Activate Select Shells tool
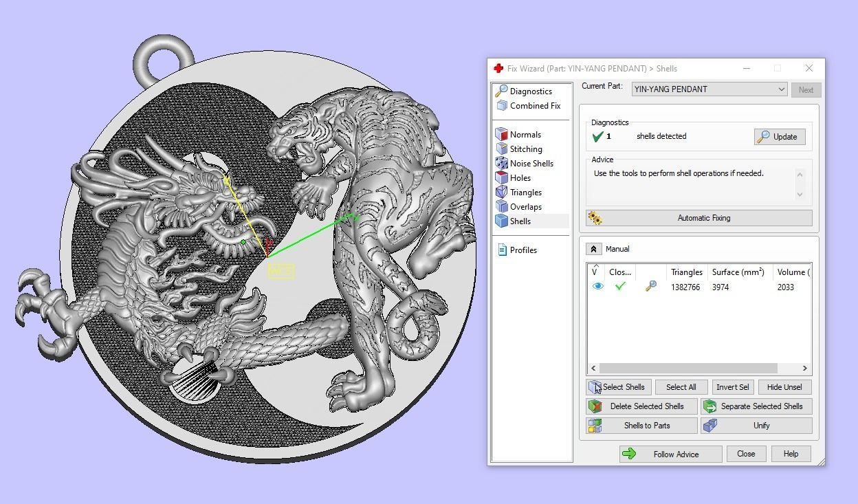The height and width of the screenshot is (504, 858). coord(617,387)
